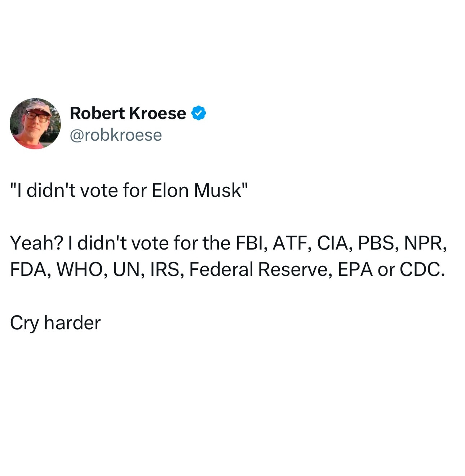Click the words "Elon Musk" in tweet
The image size is (465, 476).
[x=197, y=190]
